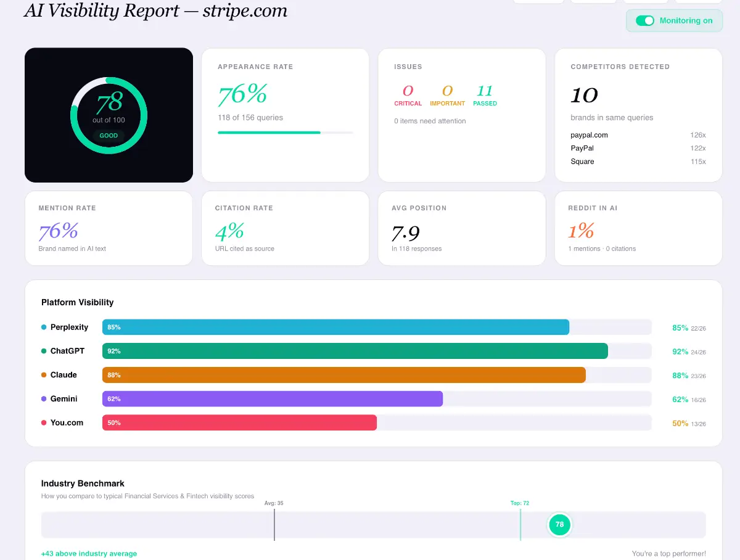Click the appearance rate progress bar
Screen dimensions: 740x560
[286, 132]
